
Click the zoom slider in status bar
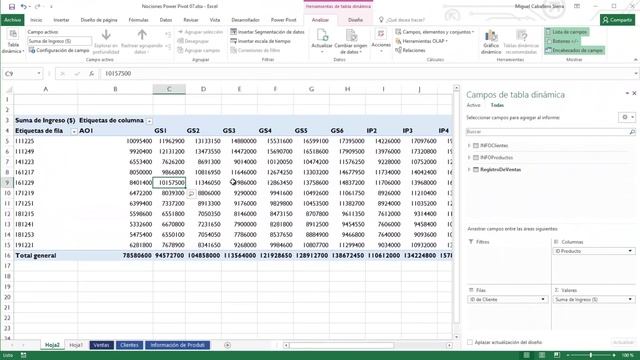tap(591, 356)
